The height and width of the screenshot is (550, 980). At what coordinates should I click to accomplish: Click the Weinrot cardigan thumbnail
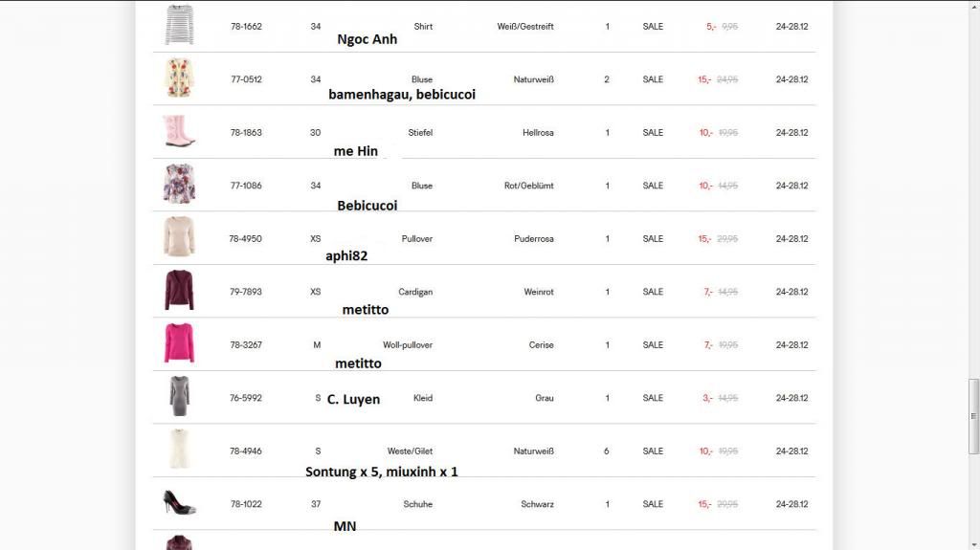click(179, 290)
